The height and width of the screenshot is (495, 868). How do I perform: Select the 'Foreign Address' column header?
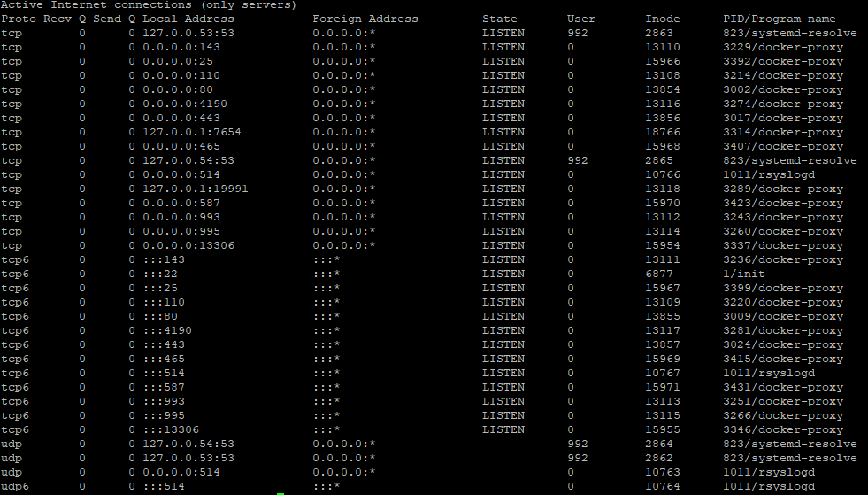click(365, 19)
